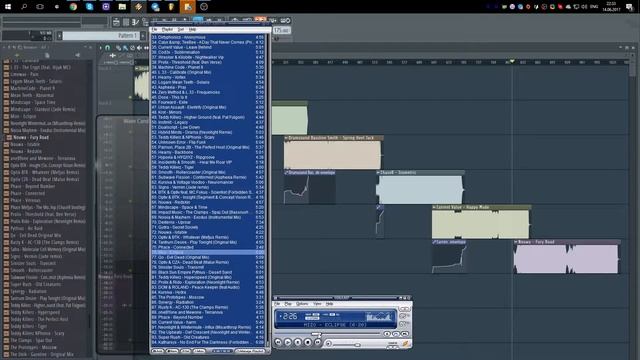Select playlist track 85 The Prototypes - Moscow

coord(208,297)
